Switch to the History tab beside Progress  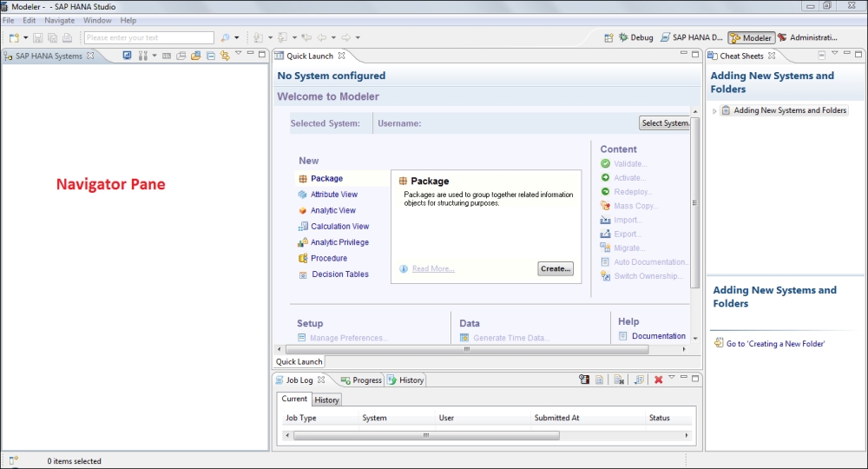click(x=405, y=380)
